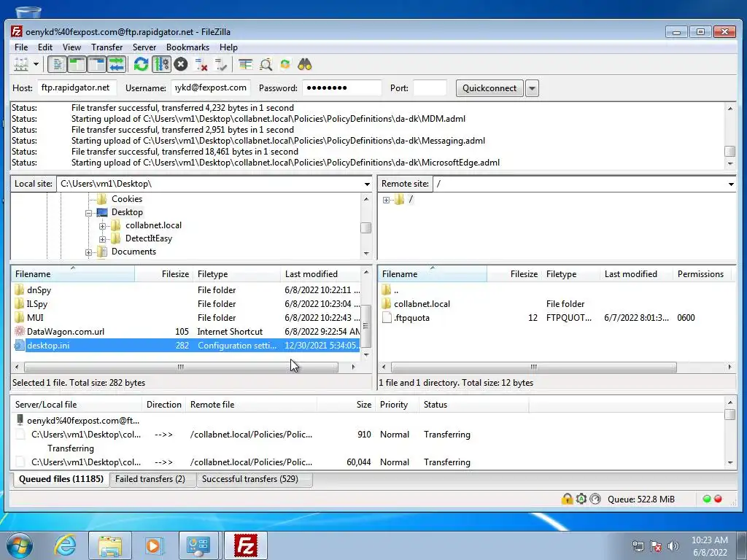This screenshot has height=560, width=747.
Task: Select the ILSpy folder row
Action: point(186,304)
